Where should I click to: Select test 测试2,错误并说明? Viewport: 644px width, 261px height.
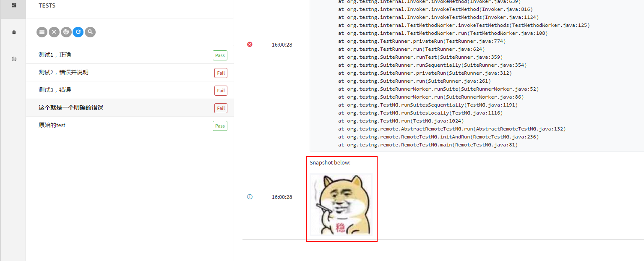point(130,73)
